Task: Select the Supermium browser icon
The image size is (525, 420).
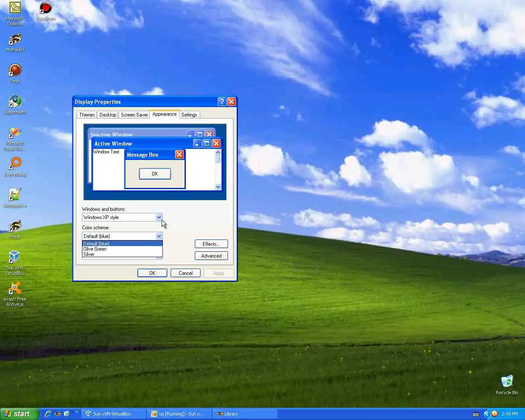Action: 15,105
